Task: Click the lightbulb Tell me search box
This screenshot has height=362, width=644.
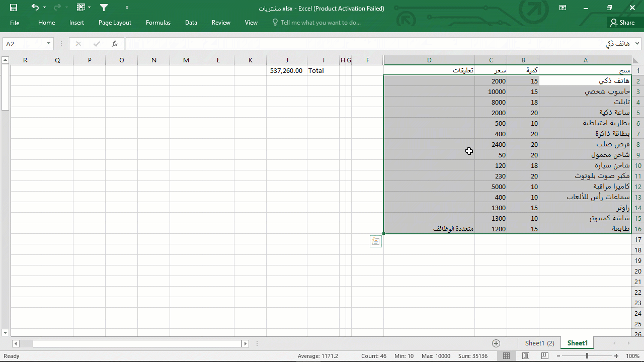Action: pos(316,23)
